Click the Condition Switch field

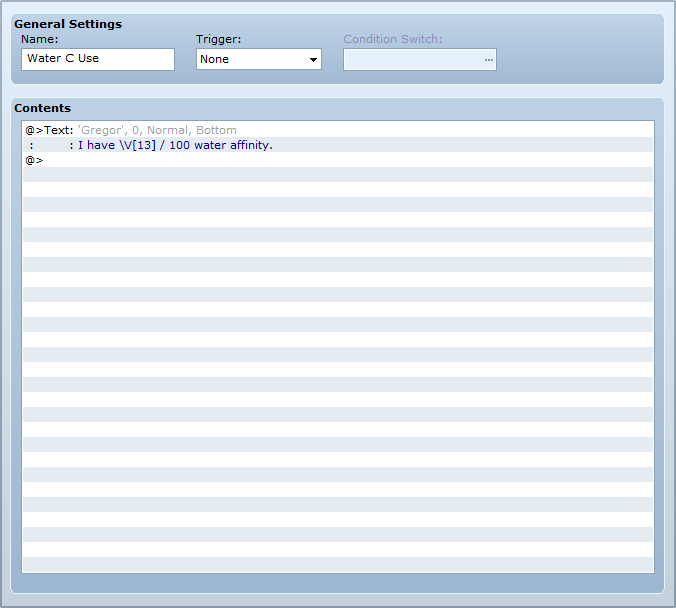(419, 60)
